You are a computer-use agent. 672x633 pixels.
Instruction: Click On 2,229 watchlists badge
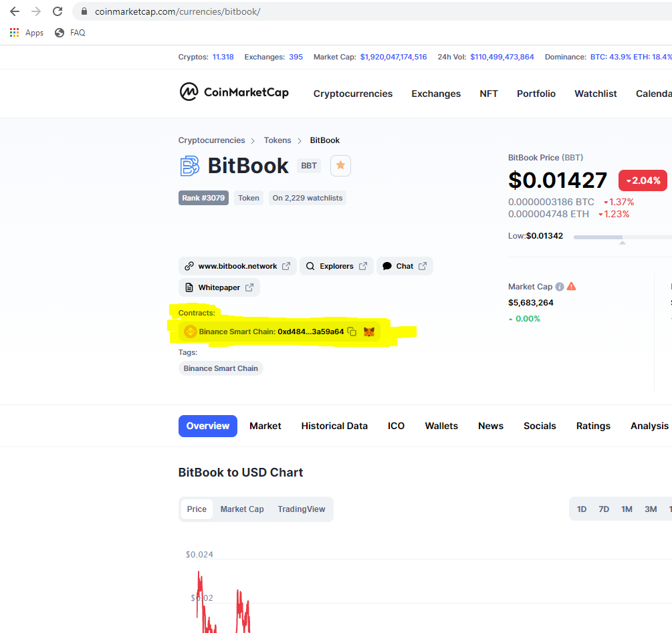308,198
